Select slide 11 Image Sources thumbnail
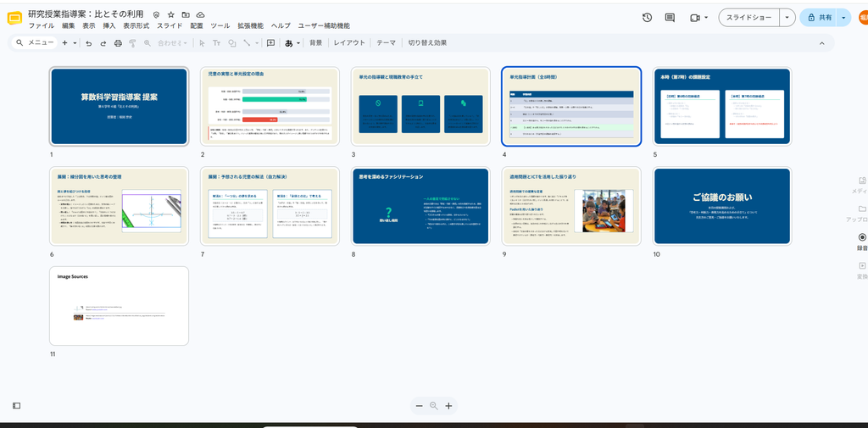This screenshot has height=428, width=868. pyautogui.click(x=119, y=306)
